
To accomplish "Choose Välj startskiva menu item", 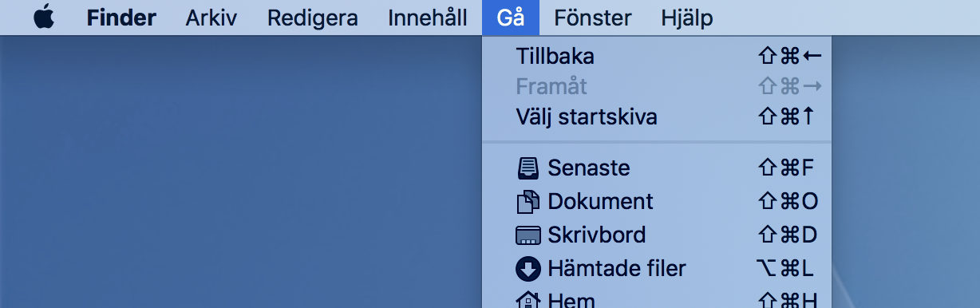I will [x=657, y=117].
